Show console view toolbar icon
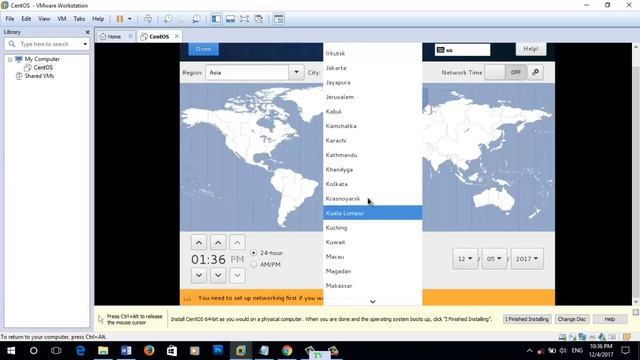Image resolution: width=640 pixels, height=360 pixels. (x=278, y=19)
